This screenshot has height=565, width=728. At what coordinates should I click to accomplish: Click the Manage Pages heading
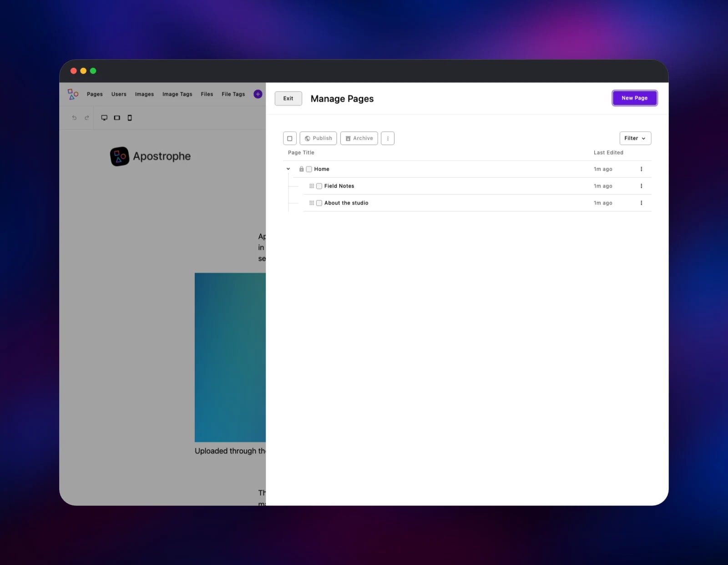click(342, 99)
